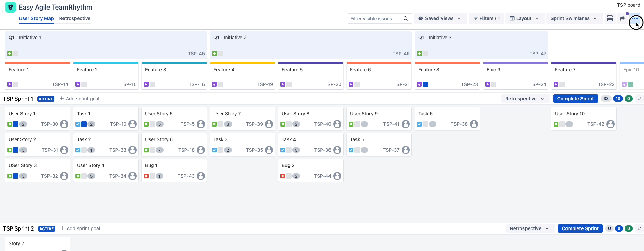Click task checkbox icon on Task 4 card
644x251 pixels.
pos(283,150)
